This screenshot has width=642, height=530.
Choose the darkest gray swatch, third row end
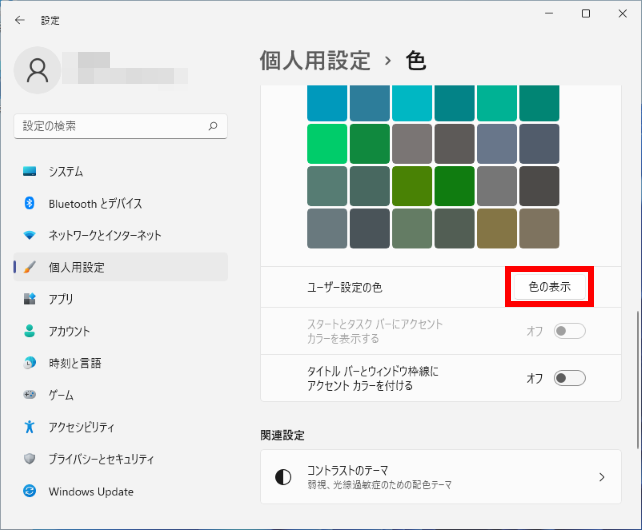539,186
